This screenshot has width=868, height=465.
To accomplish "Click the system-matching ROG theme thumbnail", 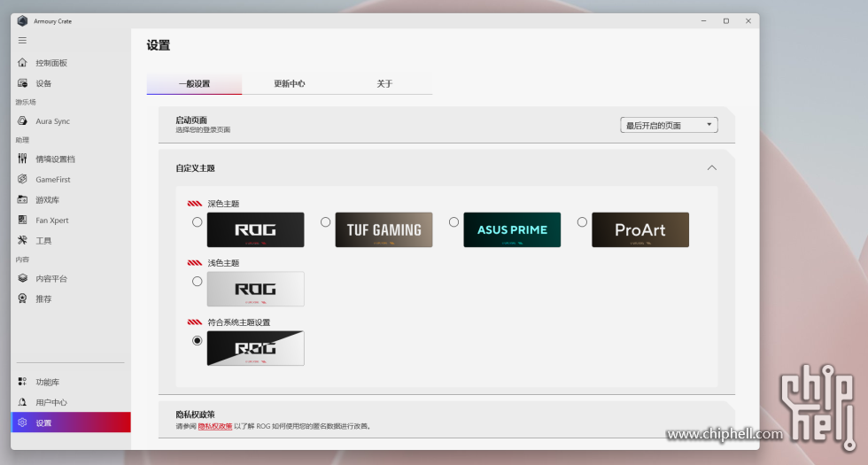I will click(x=256, y=348).
